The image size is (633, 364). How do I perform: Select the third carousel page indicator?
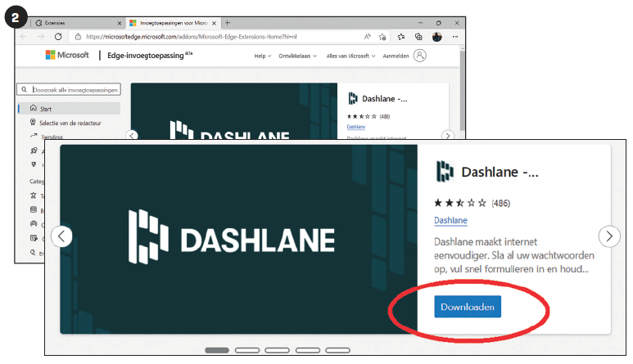click(x=277, y=350)
